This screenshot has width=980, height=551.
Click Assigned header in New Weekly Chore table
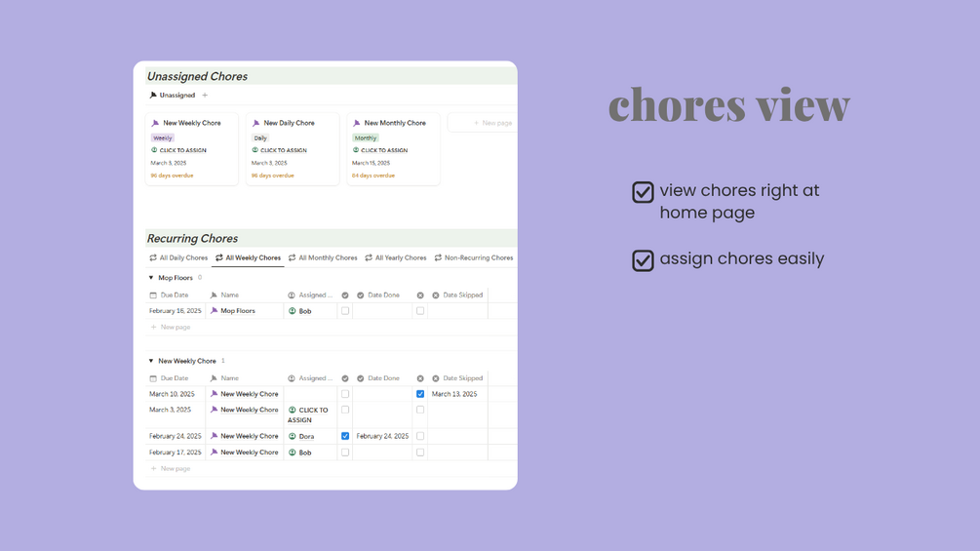pyautogui.click(x=311, y=378)
